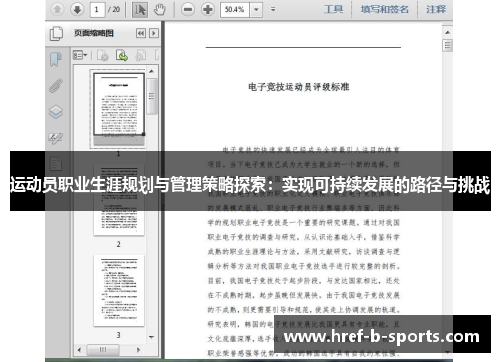Viewport: 500px width, 362px height.
Task: Open the zoom level dropdown arrow
Action: point(256,9)
